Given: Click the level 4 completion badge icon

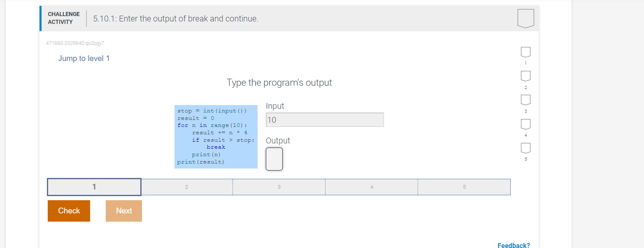Looking at the screenshot, I should click(x=525, y=124).
